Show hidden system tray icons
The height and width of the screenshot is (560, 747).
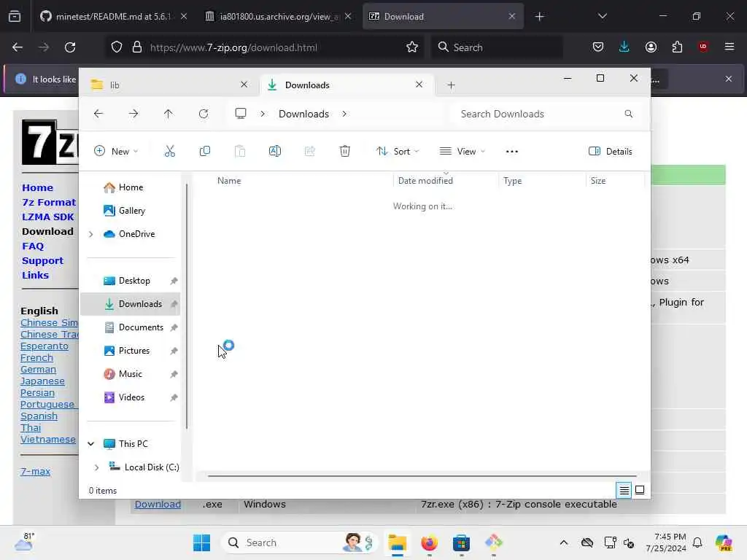point(564,542)
